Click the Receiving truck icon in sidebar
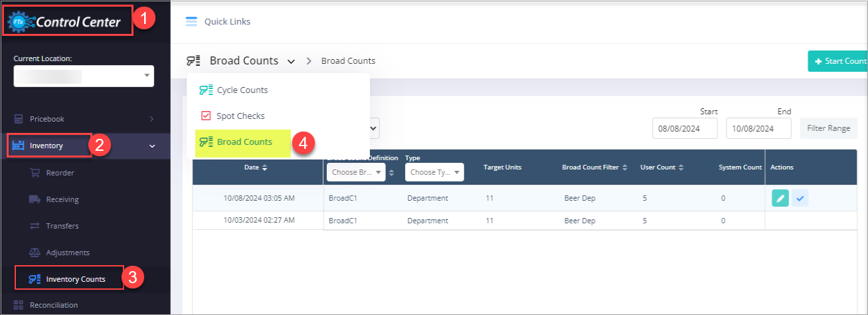Image resolution: width=868 pixels, height=315 pixels. pos(35,199)
